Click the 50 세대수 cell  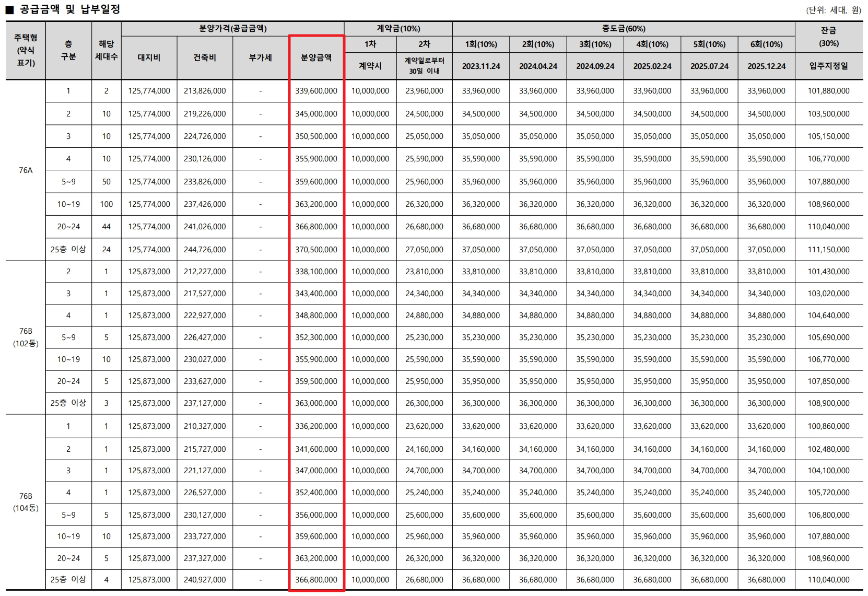107,182
